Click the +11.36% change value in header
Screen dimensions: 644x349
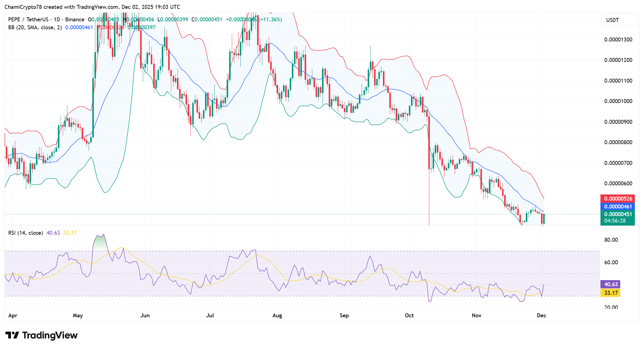pyautogui.click(x=271, y=20)
